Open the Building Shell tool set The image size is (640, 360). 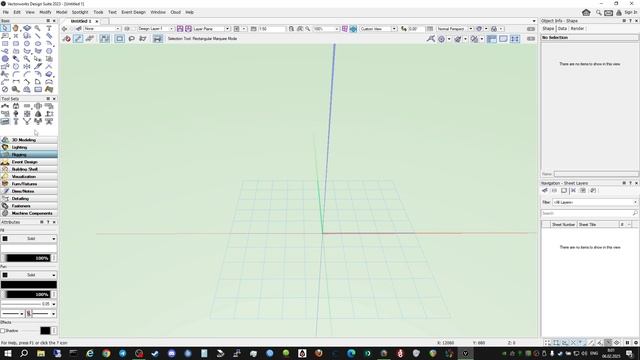coord(29,169)
